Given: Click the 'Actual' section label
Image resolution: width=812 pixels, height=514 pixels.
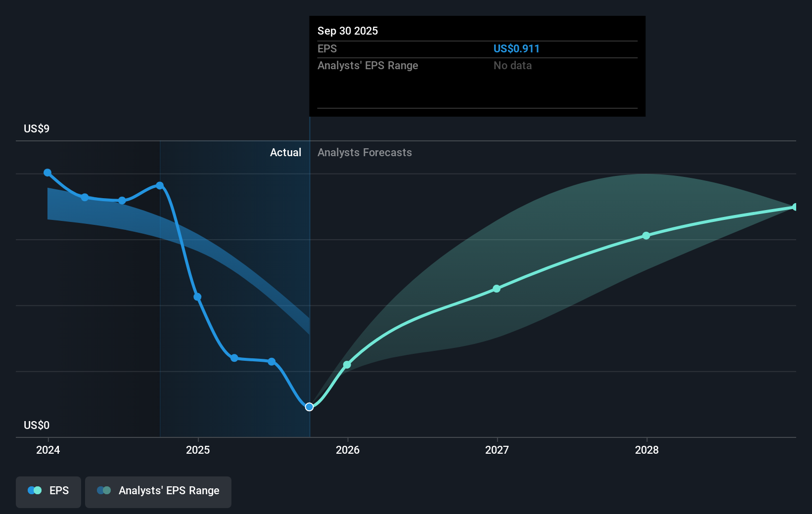Looking at the screenshot, I should click(x=285, y=153).
